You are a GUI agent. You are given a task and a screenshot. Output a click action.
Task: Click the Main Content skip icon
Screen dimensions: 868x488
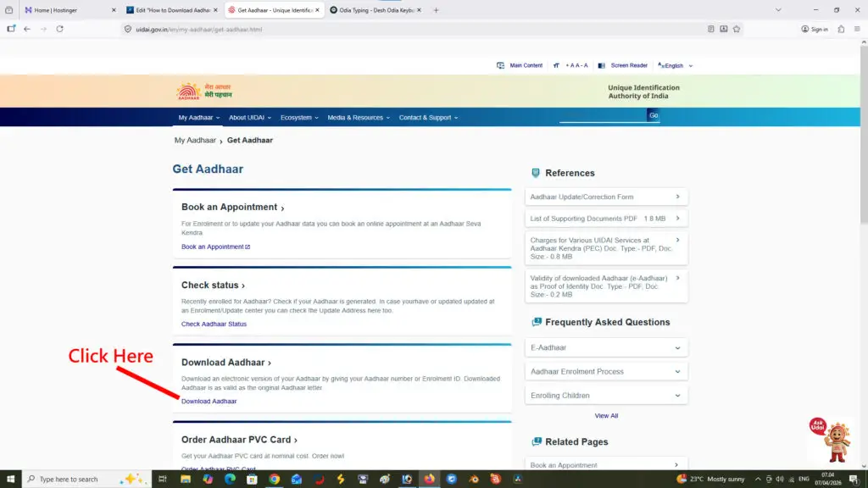(500, 65)
